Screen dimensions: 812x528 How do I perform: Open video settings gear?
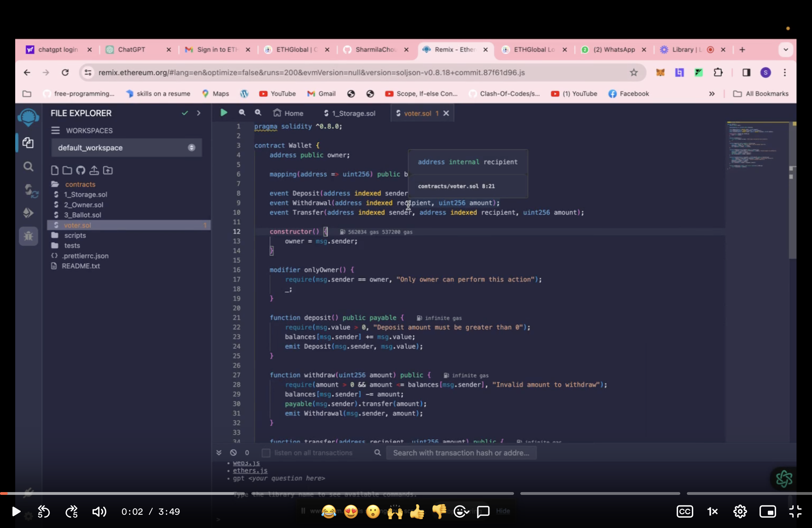click(x=740, y=511)
